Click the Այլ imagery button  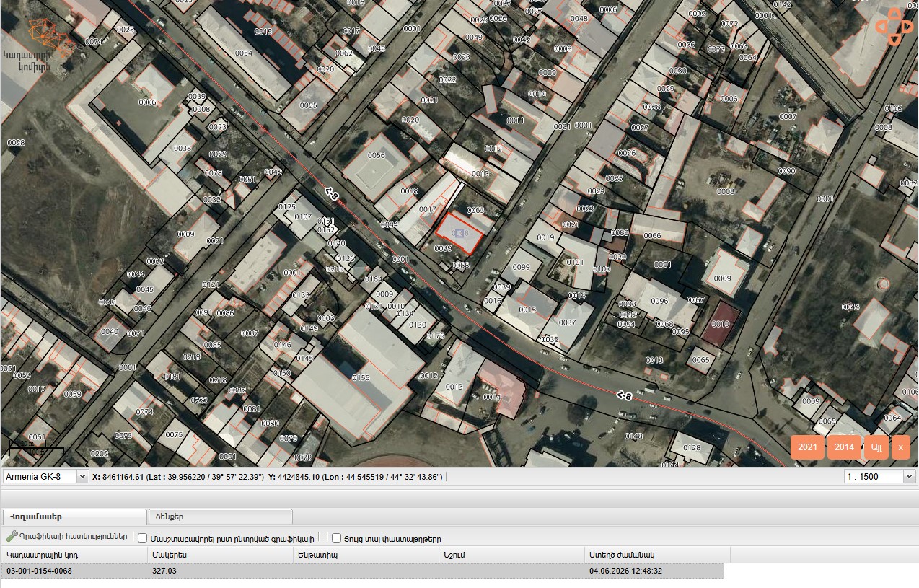pos(876,447)
